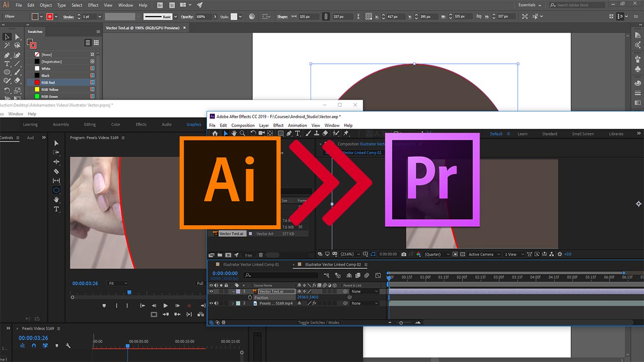Toggle the Position stopwatch keyframe
The width and height of the screenshot is (644, 362).
pos(250,298)
